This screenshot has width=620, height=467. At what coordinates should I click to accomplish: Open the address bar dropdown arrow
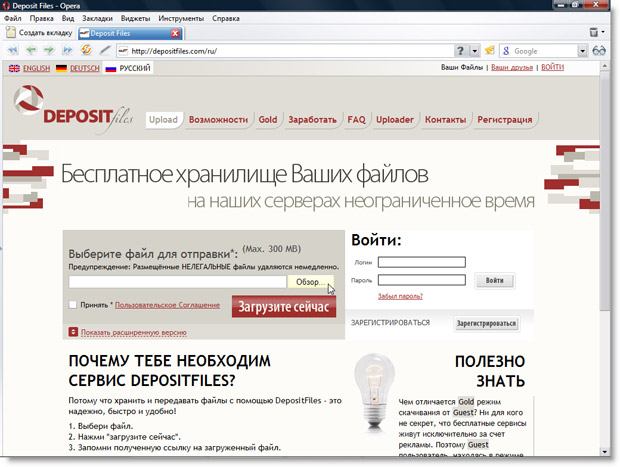point(474,51)
